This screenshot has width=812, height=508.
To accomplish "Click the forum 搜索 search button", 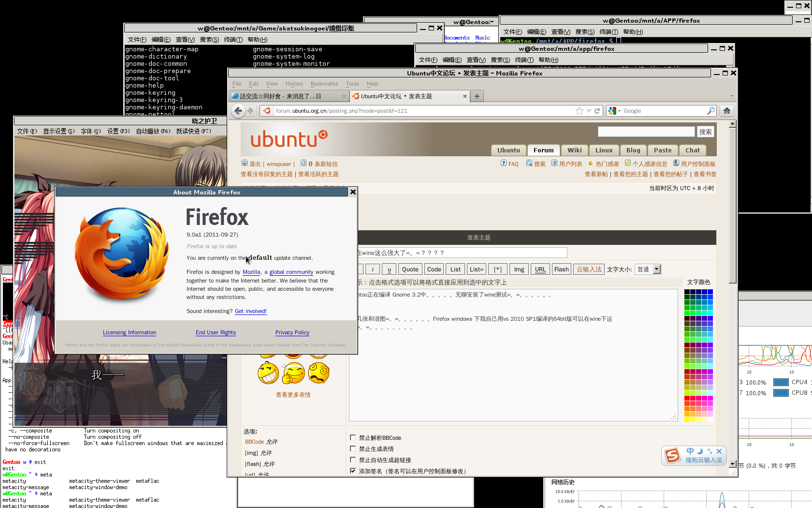I will (705, 132).
